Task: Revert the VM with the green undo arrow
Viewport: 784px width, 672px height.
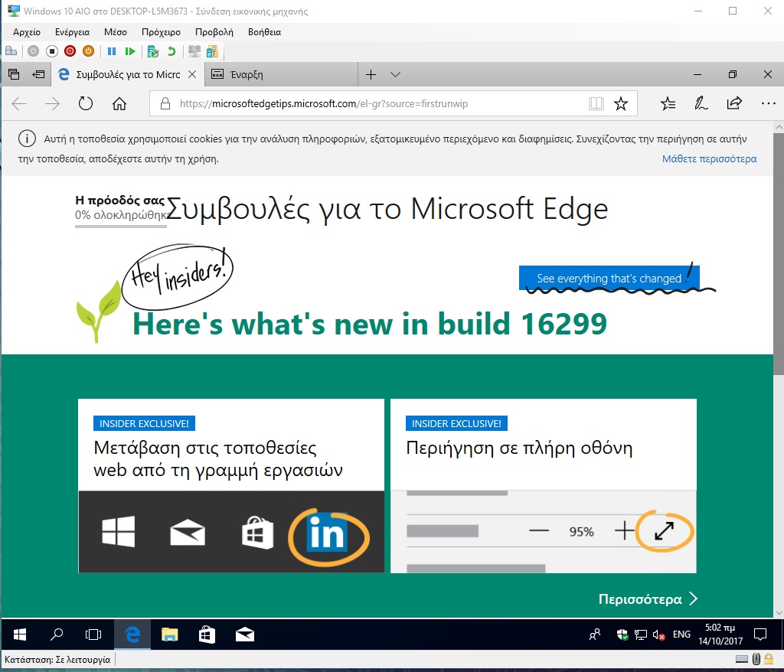Action: pyautogui.click(x=171, y=51)
